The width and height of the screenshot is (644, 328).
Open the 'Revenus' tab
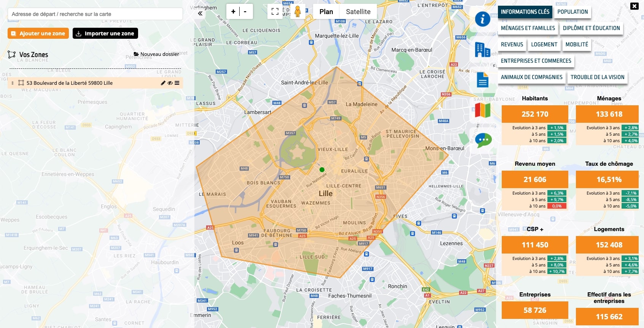point(512,44)
